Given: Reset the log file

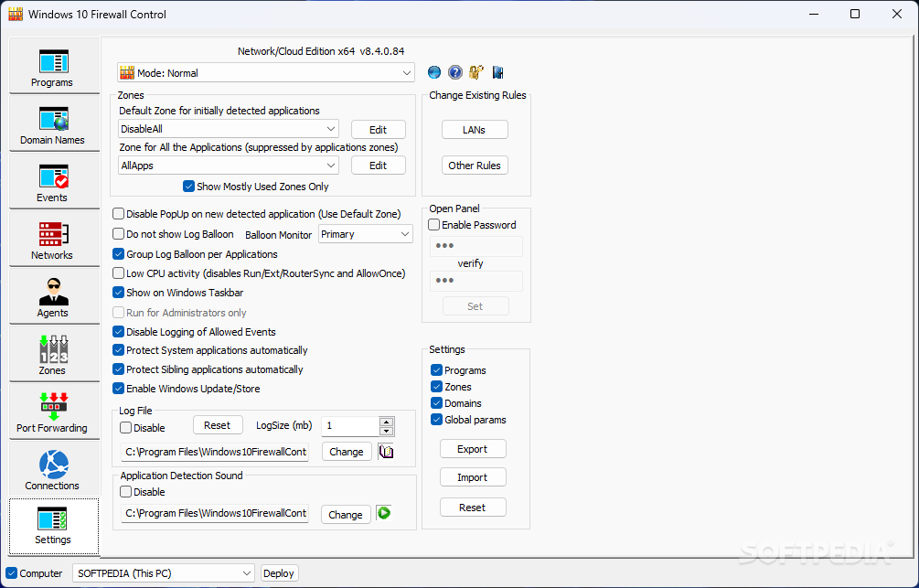Looking at the screenshot, I should click(218, 425).
